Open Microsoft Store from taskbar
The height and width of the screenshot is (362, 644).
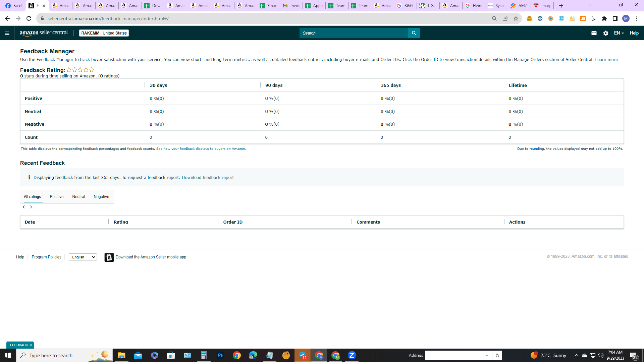(x=171, y=355)
